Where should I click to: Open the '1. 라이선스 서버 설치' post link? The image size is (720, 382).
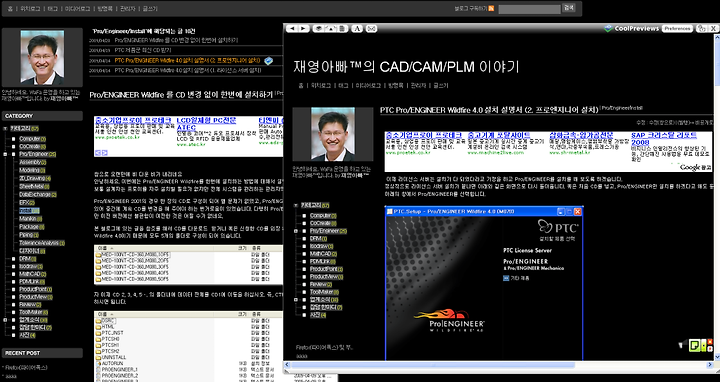click(188, 70)
